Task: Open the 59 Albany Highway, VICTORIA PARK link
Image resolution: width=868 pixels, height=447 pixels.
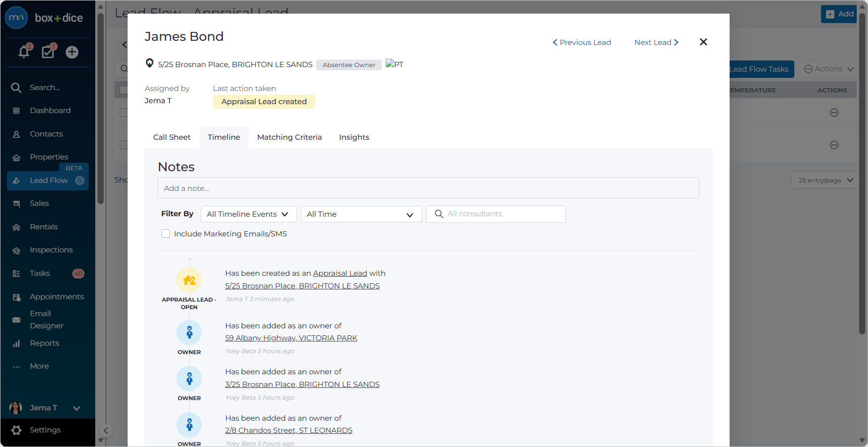Action: pyautogui.click(x=291, y=338)
